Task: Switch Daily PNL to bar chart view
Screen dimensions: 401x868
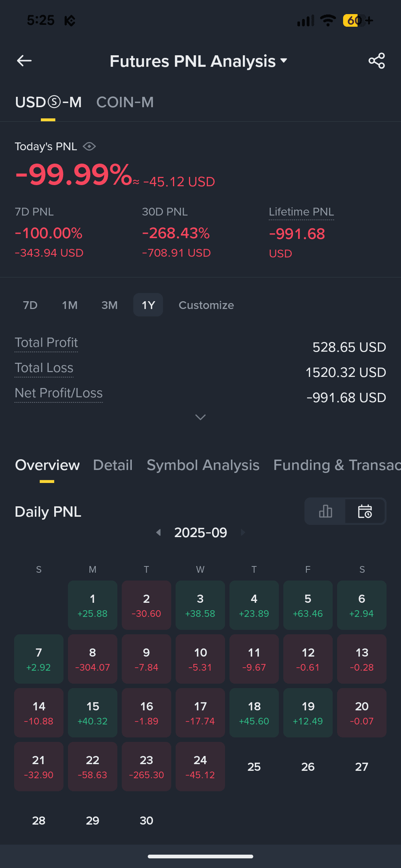Action: [x=325, y=511]
